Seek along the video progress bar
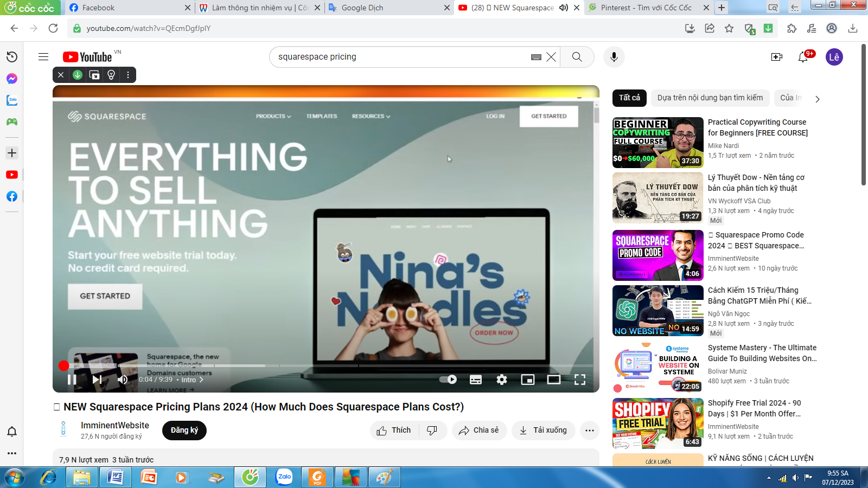The width and height of the screenshot is (868, 488). tap(325, 366)
